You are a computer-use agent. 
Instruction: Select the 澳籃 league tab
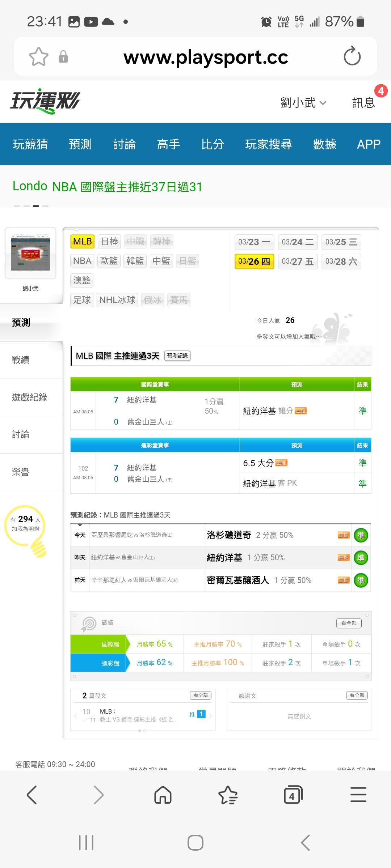[82, 280]
